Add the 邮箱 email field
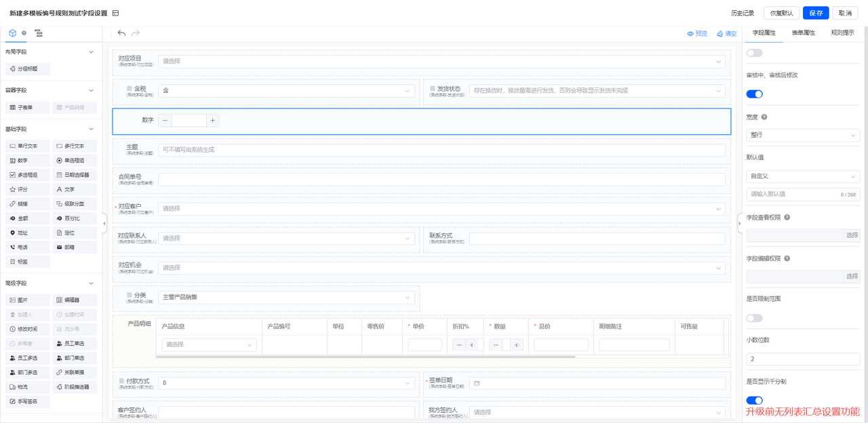 pos(75,247)
